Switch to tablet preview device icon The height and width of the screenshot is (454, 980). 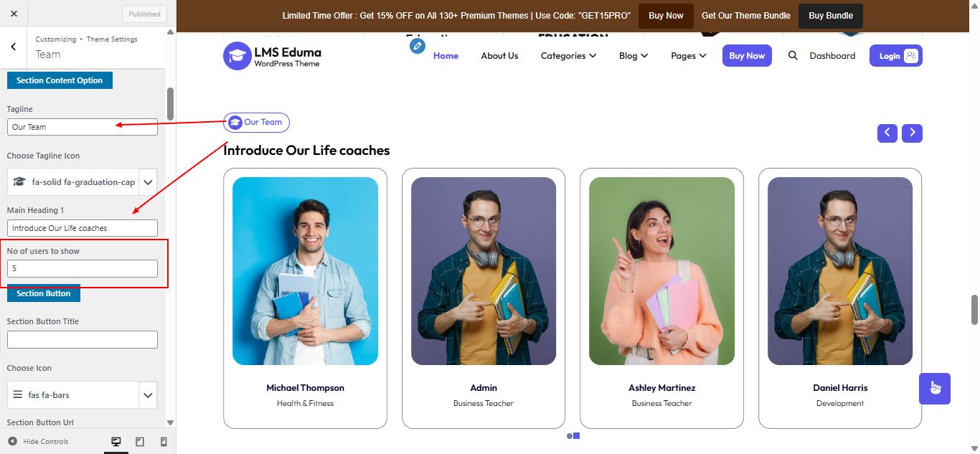(x=140, y=442)
